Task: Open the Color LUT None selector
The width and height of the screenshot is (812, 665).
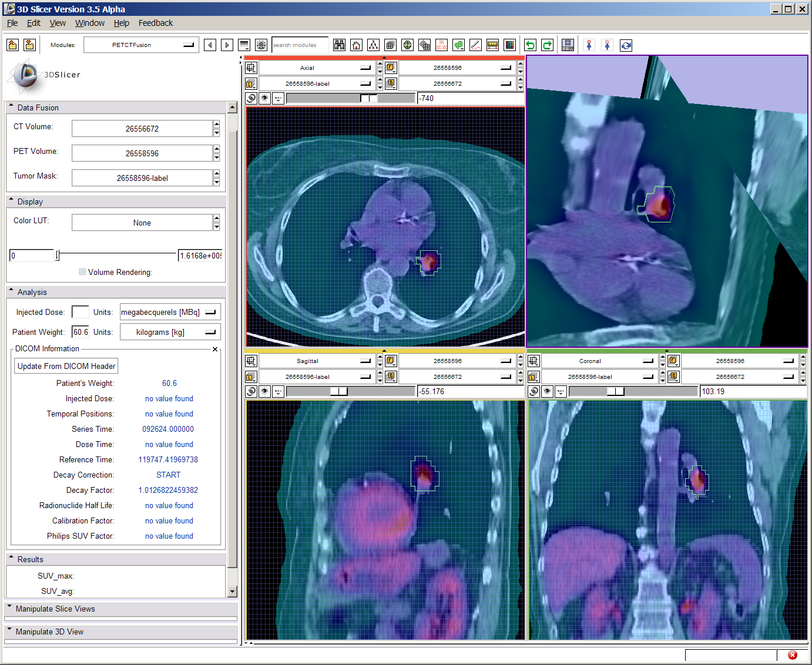Action: [142, 223]
